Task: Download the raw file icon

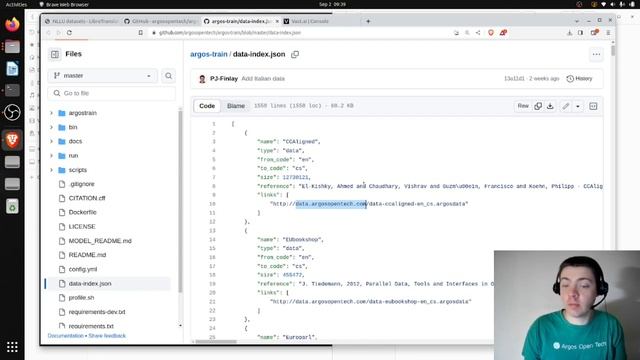Action: point(550,106)
